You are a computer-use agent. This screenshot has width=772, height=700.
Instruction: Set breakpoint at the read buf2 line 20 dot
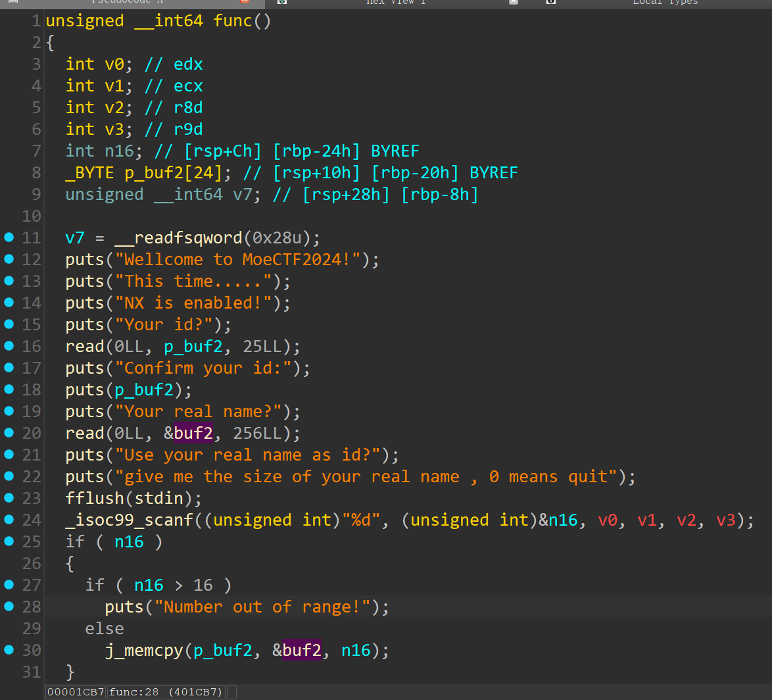click(9, 432)
